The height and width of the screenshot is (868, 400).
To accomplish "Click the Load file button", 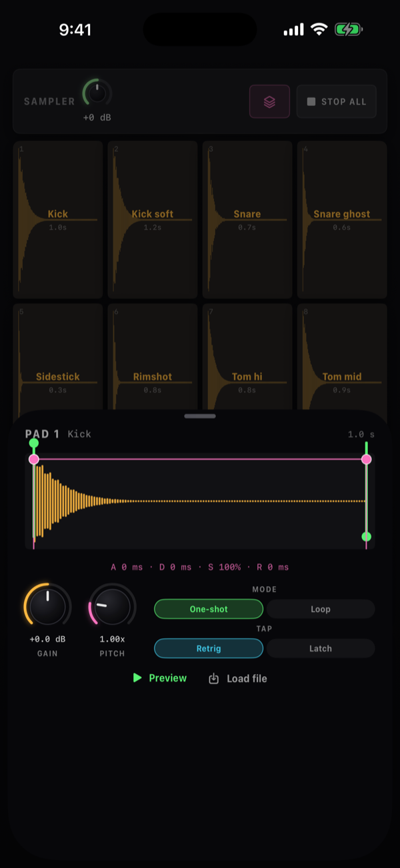I will (x=238, y=679).
